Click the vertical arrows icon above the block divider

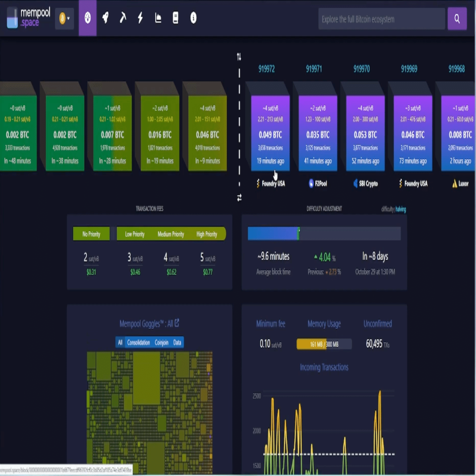239,56
